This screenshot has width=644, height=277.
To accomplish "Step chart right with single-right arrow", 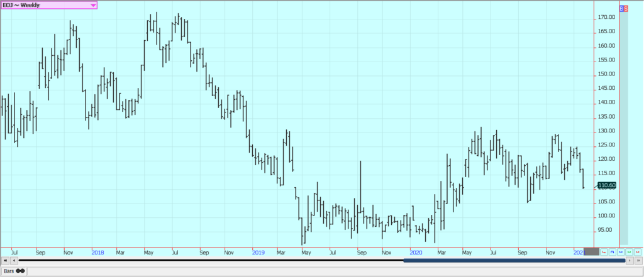I will [x=630, y=260].
